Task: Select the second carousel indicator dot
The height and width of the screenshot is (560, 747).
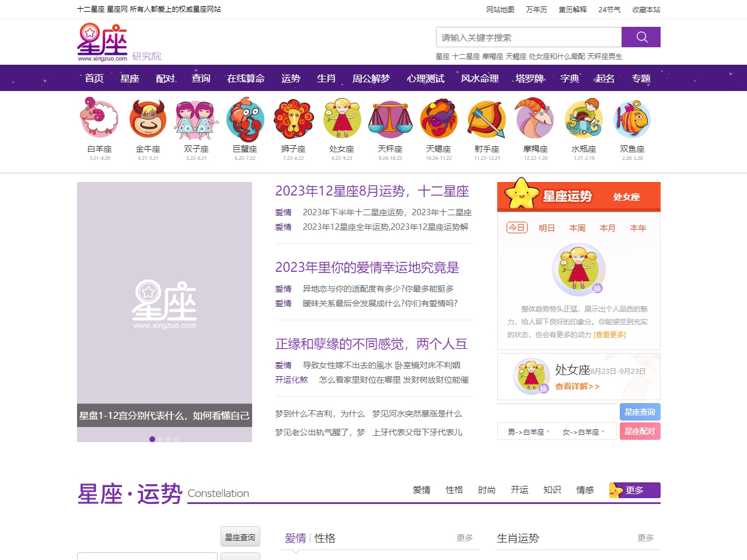Action: click(160, 439)
